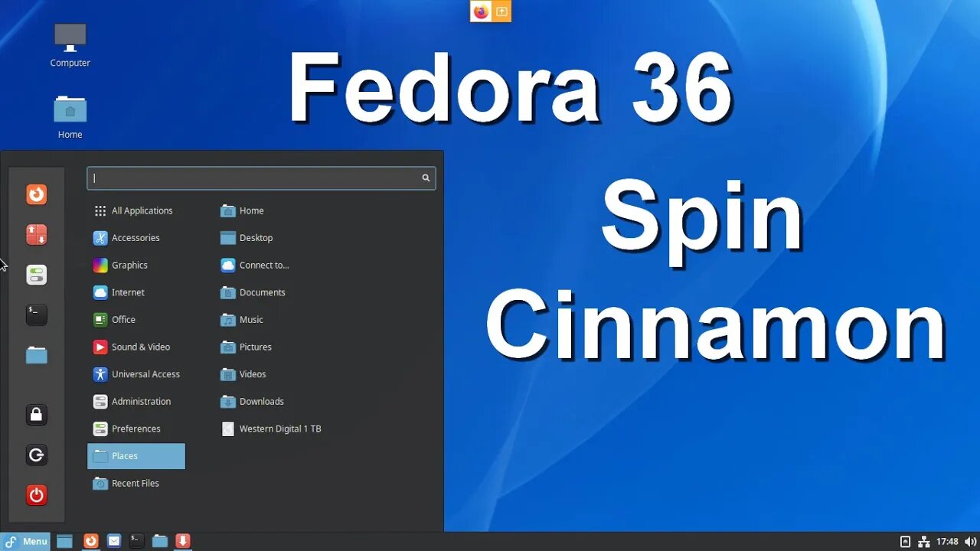The image size is (980, 551).
Task: Open the Desktop place entry
Action: coord(247,238)
